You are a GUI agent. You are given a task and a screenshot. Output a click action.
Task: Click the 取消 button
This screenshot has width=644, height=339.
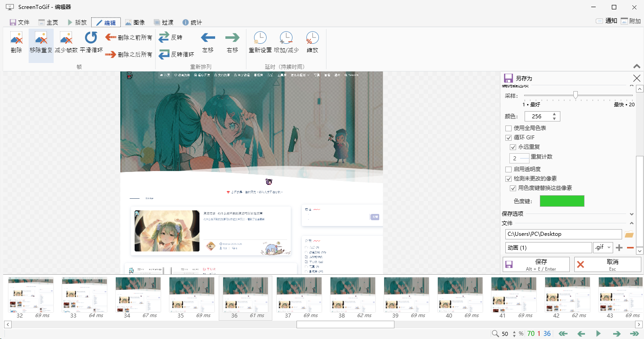click(x=608, y=264)
